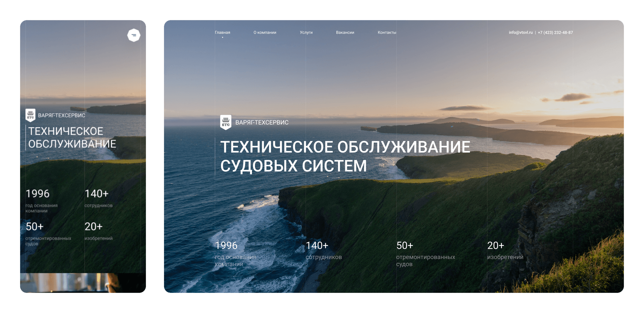Switch to the Контакты section
This screenshot has width=644, height=313.
[386, 33]
